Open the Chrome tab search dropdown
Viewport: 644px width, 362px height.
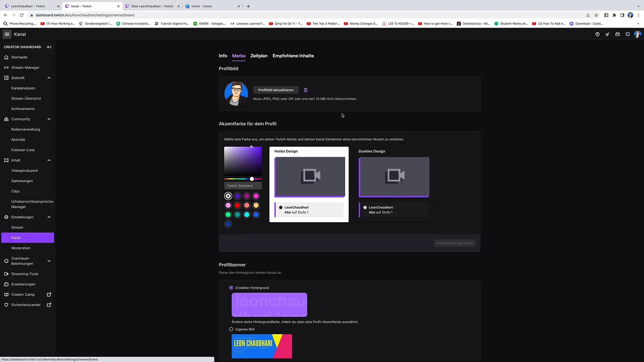(638, 6)
